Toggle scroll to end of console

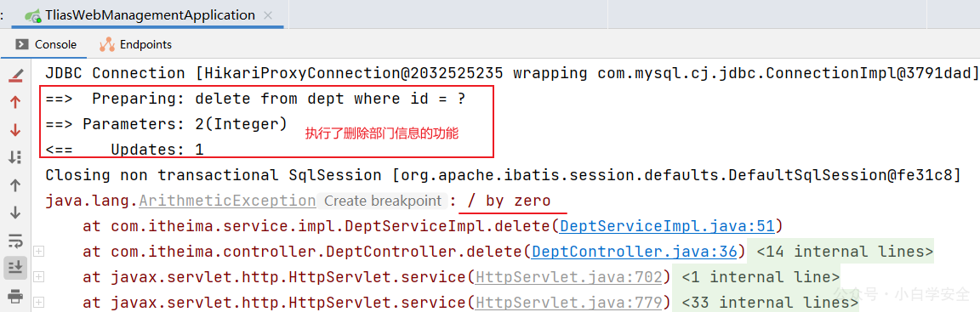click(x=15, y=267)
